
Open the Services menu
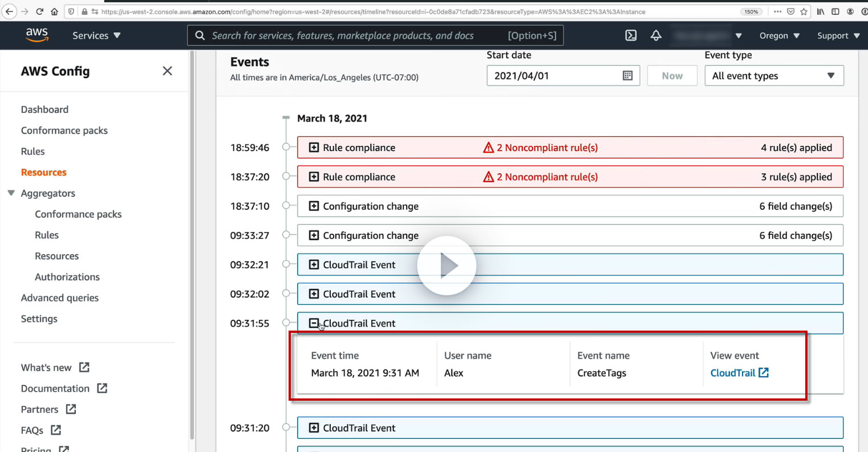coord(96,35)
